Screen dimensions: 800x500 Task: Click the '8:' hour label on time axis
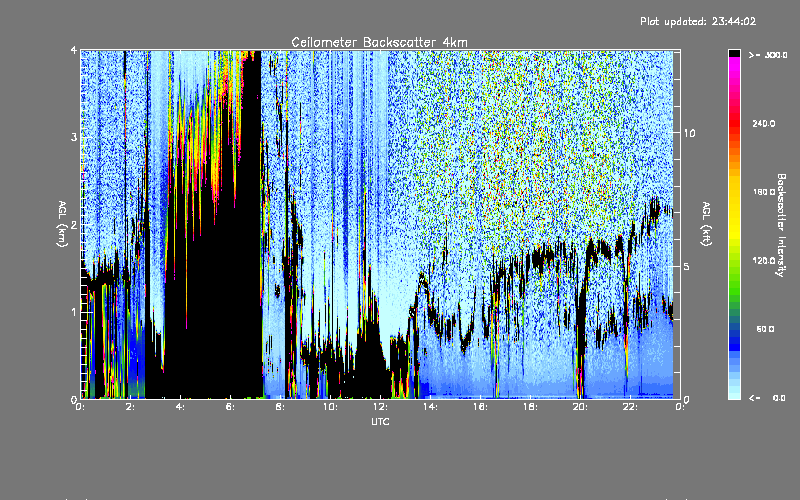pos(280,407)
